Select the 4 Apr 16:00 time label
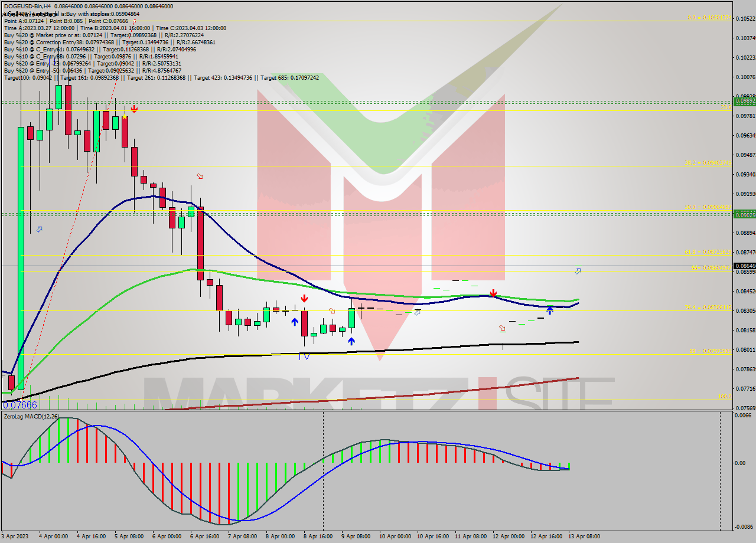The height and width of the screenshot is (543, 756). pos(91,537)
